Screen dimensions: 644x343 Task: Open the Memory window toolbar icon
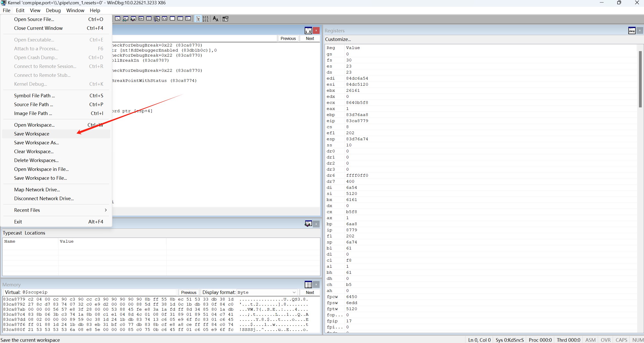[149, 19]
